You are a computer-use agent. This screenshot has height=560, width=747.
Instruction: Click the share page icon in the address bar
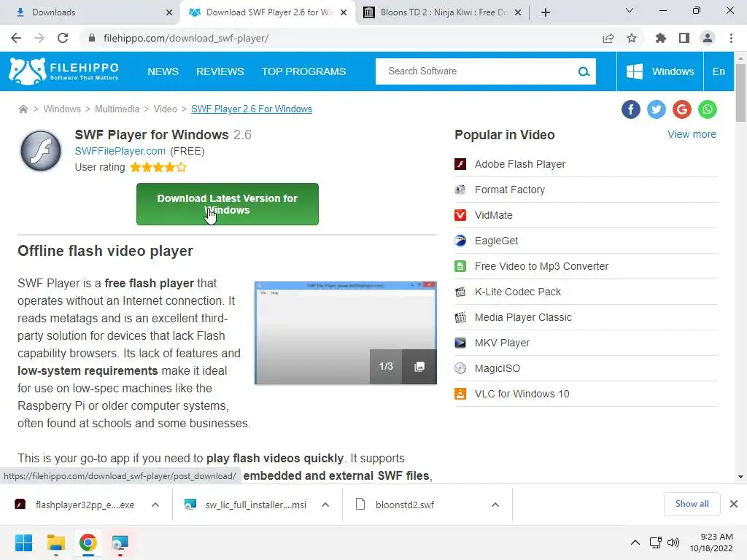click(x=608, y=38)
